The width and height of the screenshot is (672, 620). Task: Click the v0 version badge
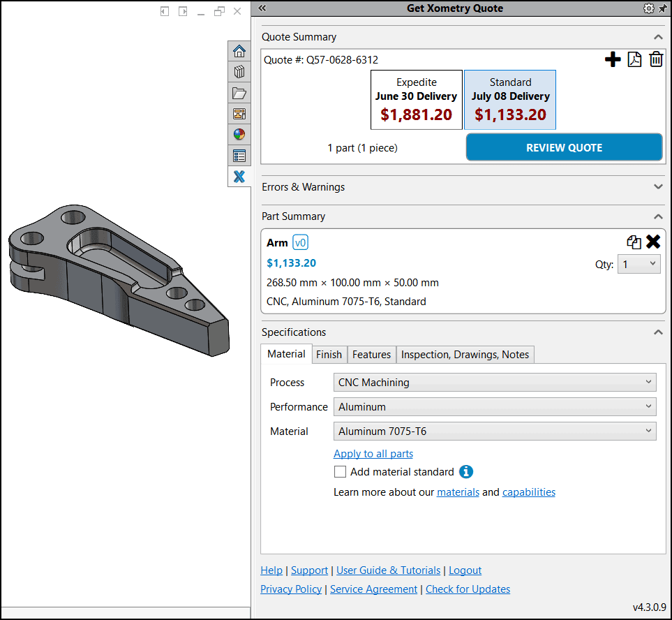point(301,243)
